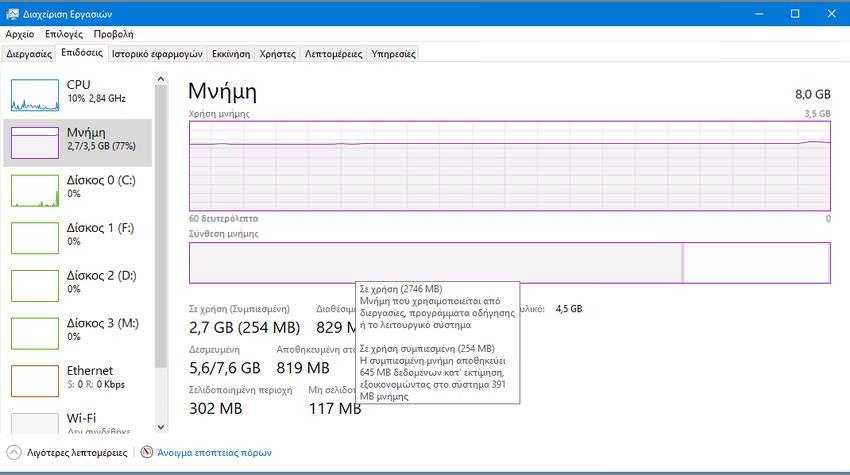The width and height of the screenshot is (850, 475).
Task: Click the Δίσκος 0 (C:) label
Action: tap(101, 180)
